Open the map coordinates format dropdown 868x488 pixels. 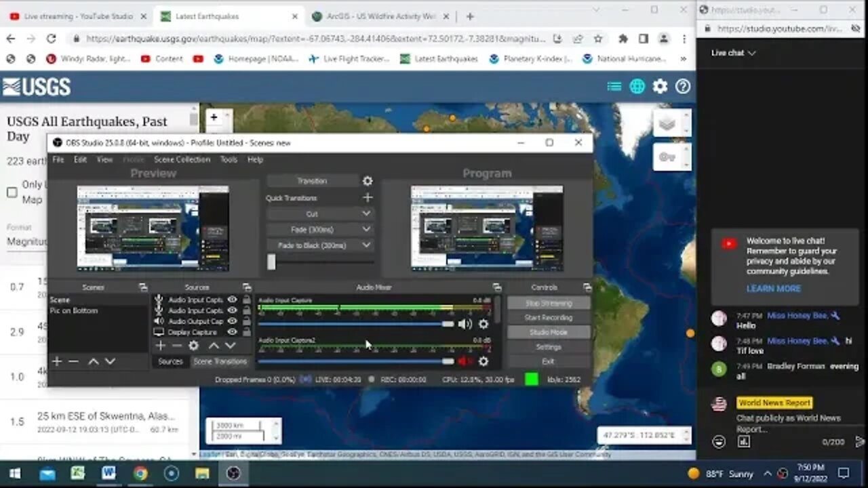686,434
